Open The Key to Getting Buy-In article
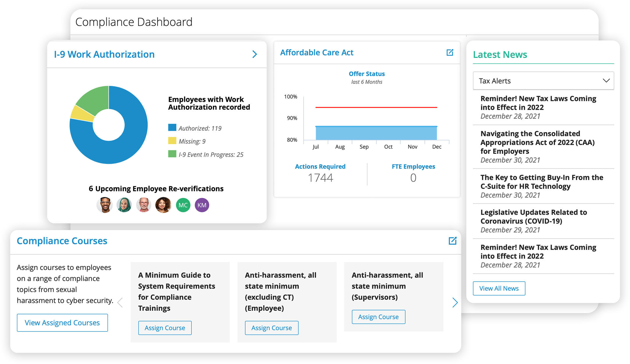Screen dimensions: 630x364 pyautogui.click(x=542, y=182)
